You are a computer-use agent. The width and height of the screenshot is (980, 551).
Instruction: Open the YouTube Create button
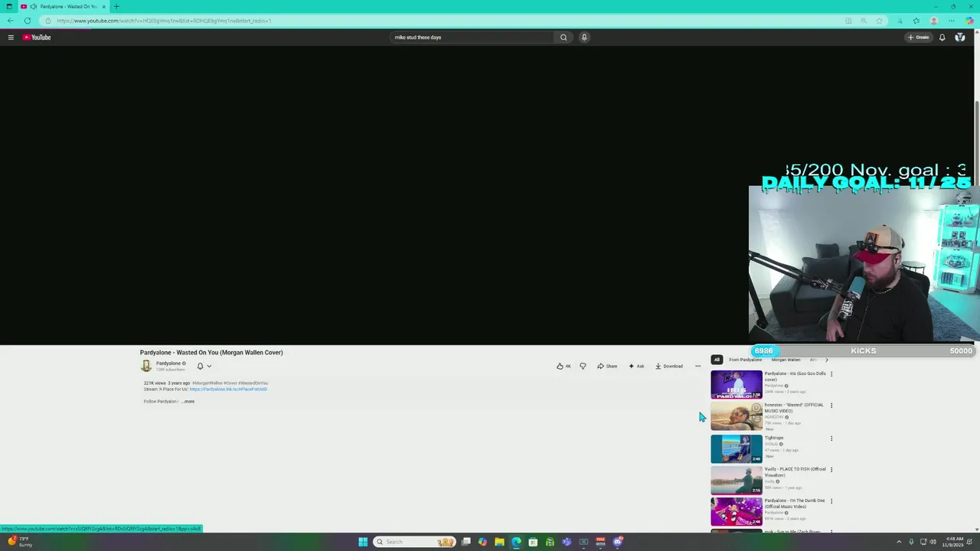(x=918, y=37)
